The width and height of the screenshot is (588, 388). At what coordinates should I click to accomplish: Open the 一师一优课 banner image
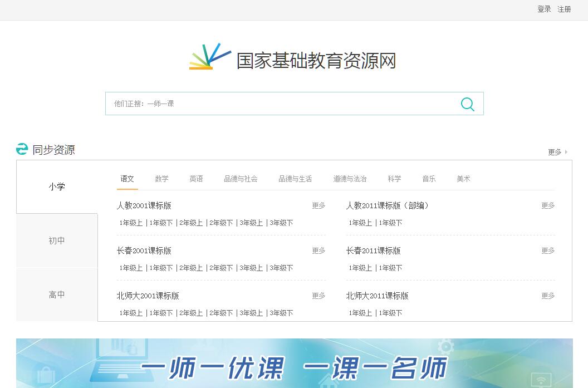(294, 363)
